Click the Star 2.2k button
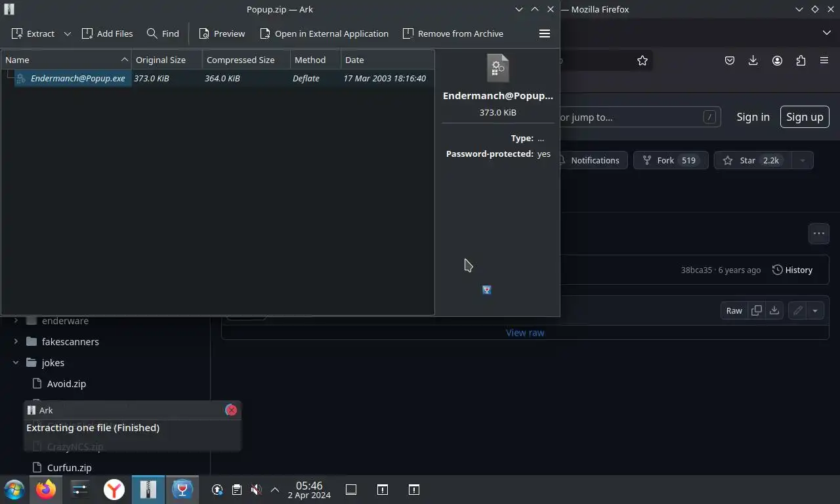The height and width of the screenshot is (504, 840). tap(753, 160)
